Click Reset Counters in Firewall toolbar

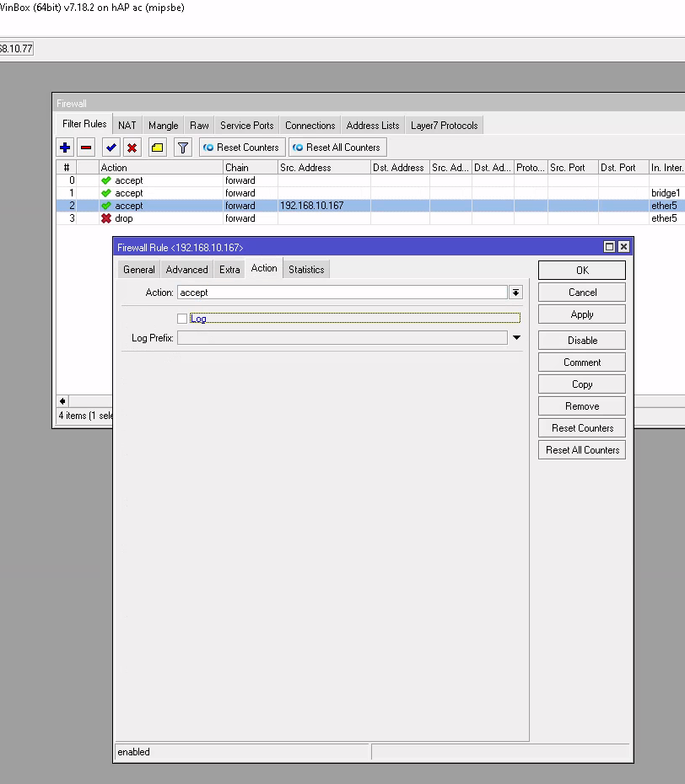pyautogui.click(x=242, y=148)
